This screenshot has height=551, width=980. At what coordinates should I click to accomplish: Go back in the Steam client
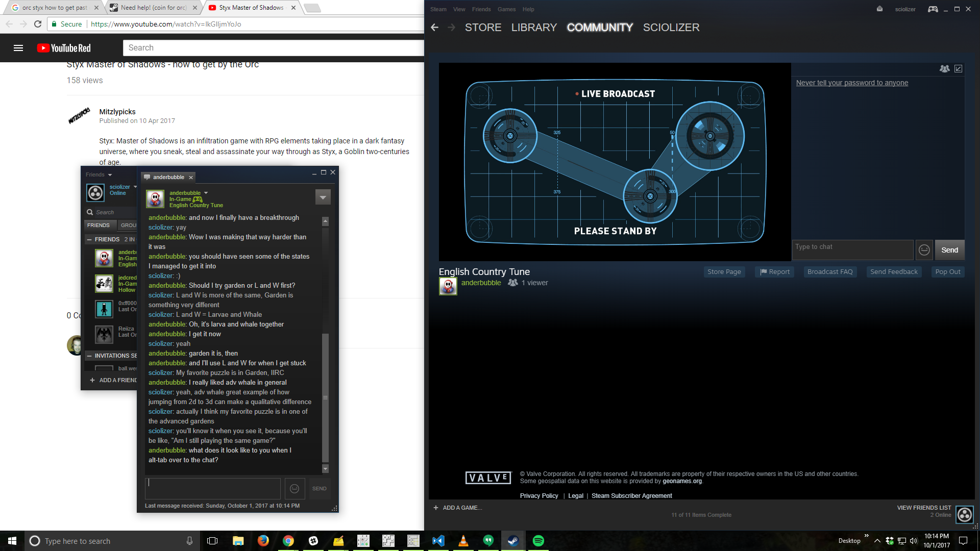pyautogui.click(x=434, y=28)
